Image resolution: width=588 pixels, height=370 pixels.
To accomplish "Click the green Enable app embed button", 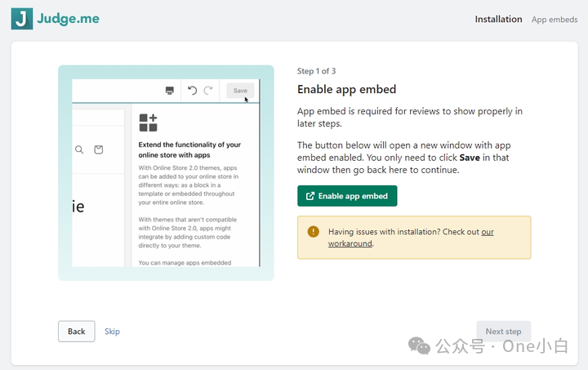I will coord(347,196).
